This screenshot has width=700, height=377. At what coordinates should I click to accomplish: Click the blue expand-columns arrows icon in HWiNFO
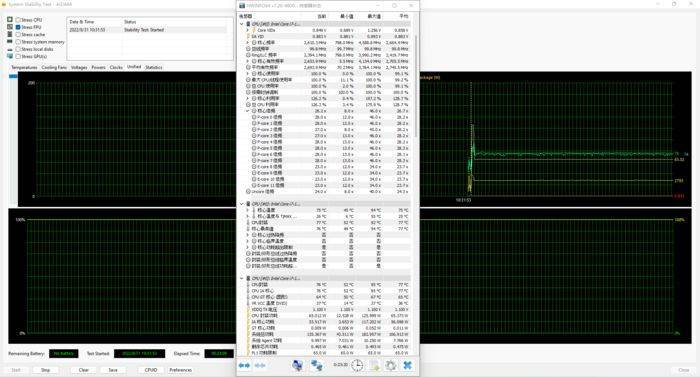pos(244,365)
